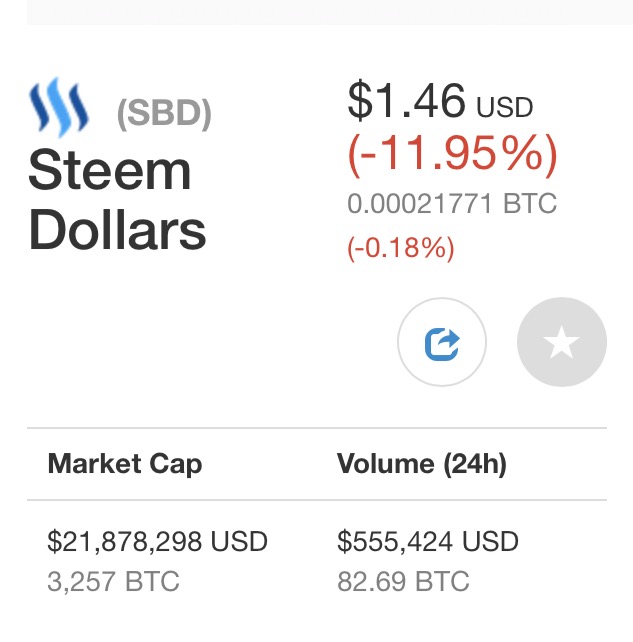Tap the $21,878,298 USD market cap value

point(158,542)
